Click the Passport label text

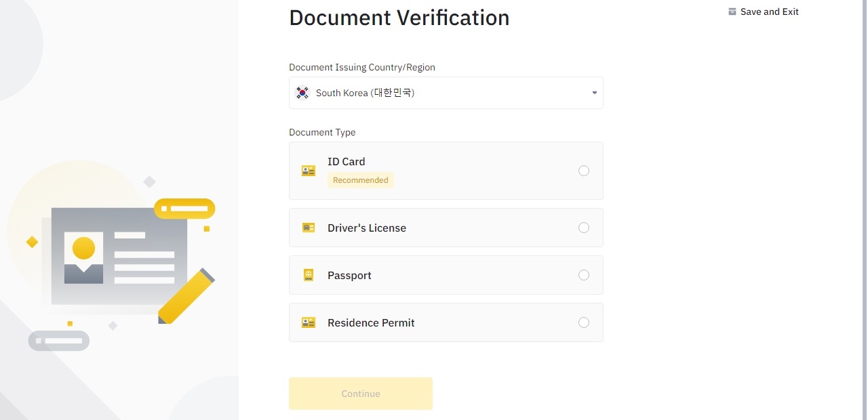pos(349,275)
